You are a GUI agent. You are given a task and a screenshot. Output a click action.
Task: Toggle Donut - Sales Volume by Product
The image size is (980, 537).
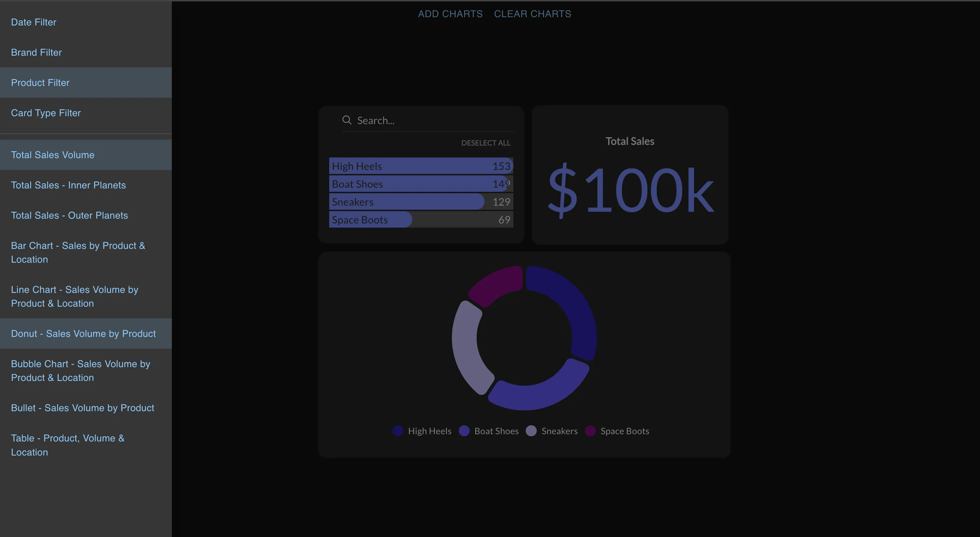86,334
